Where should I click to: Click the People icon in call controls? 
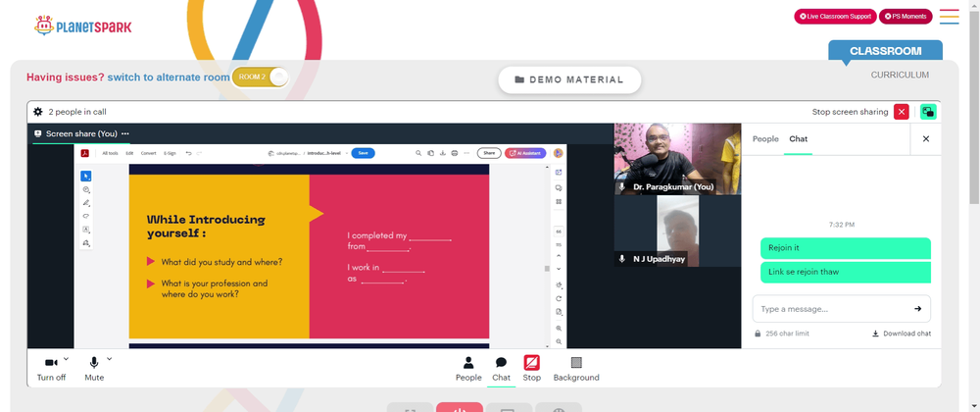point(468,363)
